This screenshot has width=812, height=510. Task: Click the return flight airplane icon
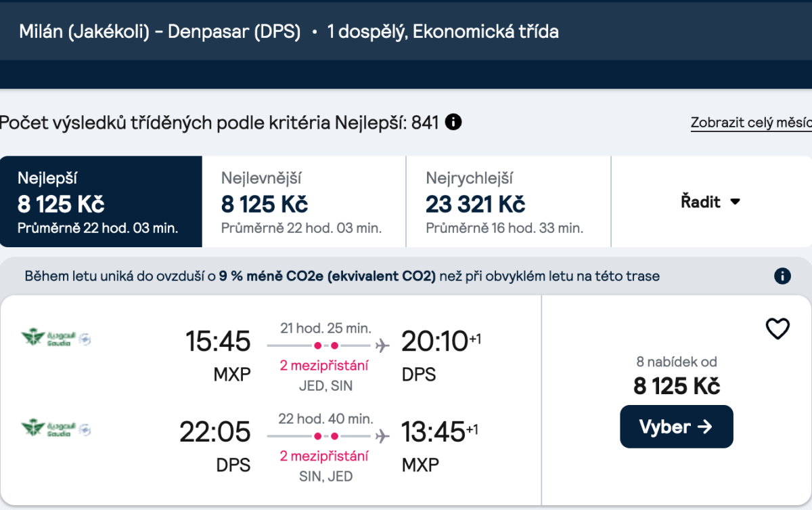pyautogui.click(x=382, y=435)
